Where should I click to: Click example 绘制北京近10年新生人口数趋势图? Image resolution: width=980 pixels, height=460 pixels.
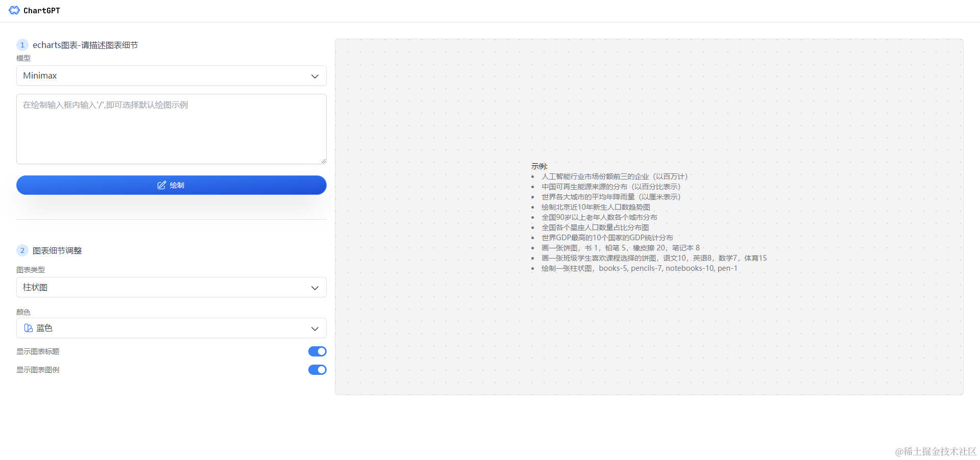tap(596, 207)
